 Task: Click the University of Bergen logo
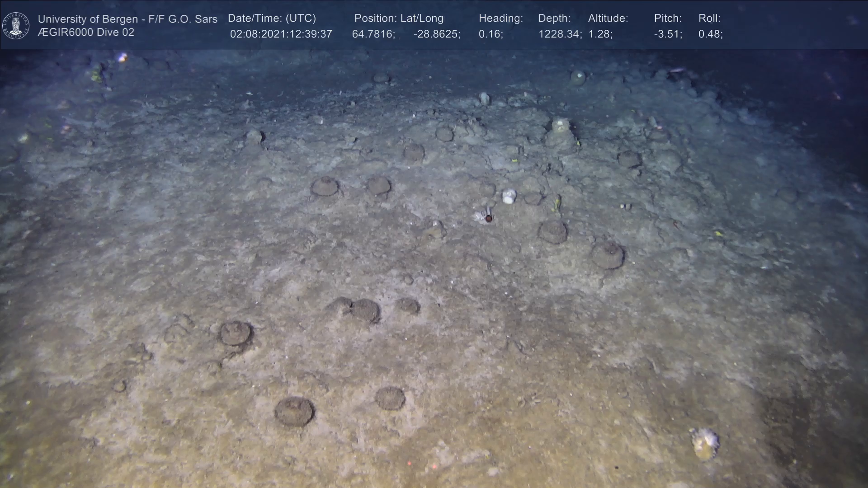[x=16, y=25]
